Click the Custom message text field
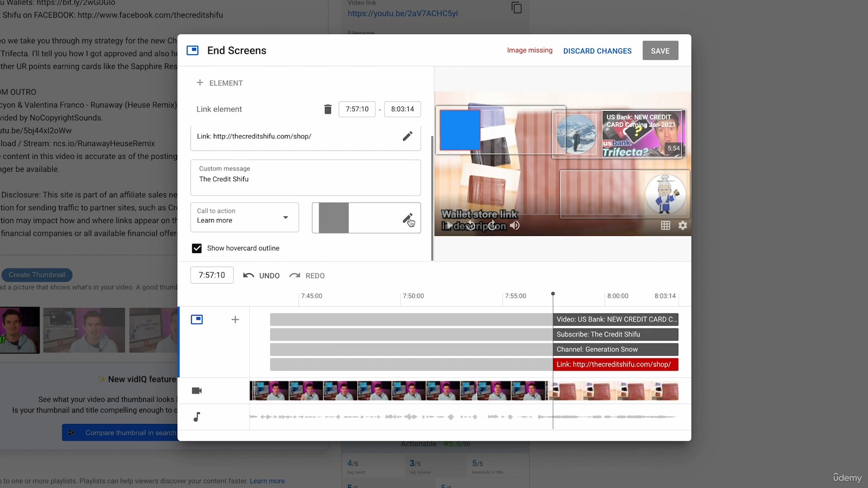 tap(306, 178)
